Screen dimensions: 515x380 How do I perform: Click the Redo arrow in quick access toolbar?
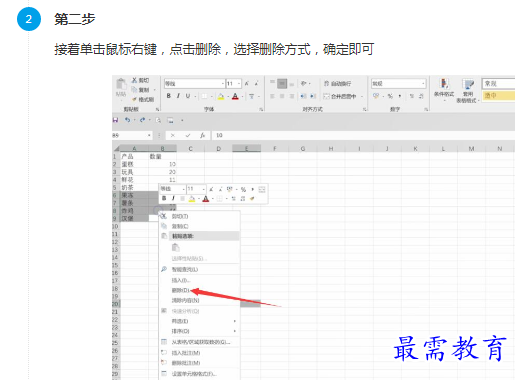coord(142,120)
